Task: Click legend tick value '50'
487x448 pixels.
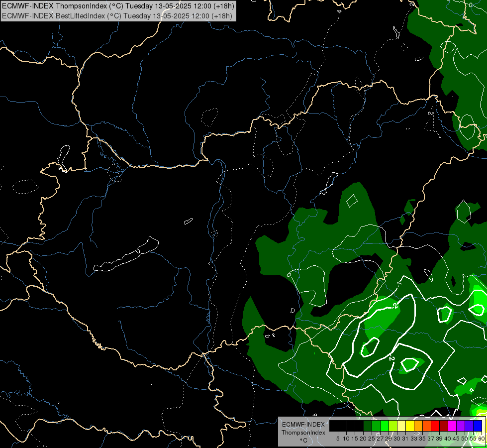Action: coord(465,439)
